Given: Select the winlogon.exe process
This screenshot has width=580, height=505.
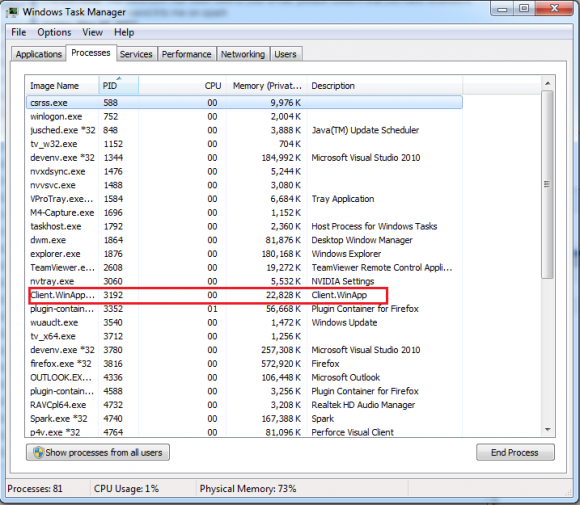Looking at the screenshot, I should (244, 117).
